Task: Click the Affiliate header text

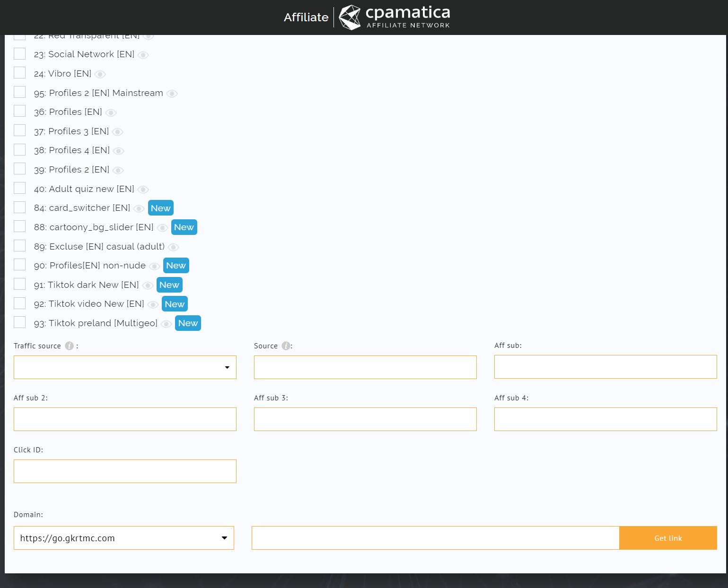Action: point(306,17)
